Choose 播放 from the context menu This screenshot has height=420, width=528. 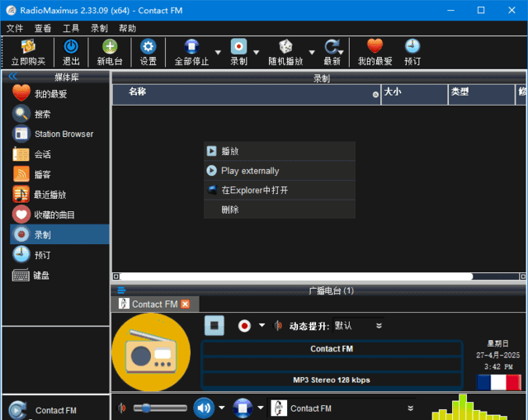tap(280, 151)
